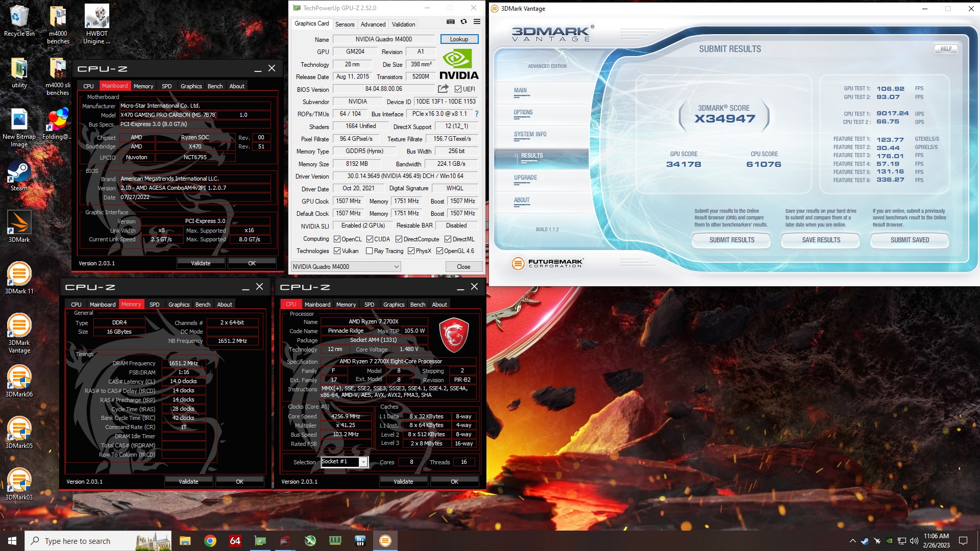Switch to GPU-Z Validation tab

click(x=403, y=24)
